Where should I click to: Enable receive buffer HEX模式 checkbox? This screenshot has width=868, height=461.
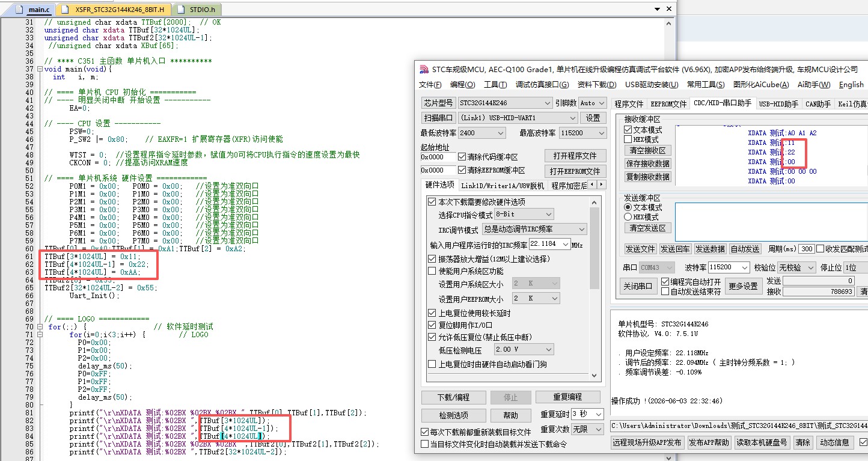point(628,139)
